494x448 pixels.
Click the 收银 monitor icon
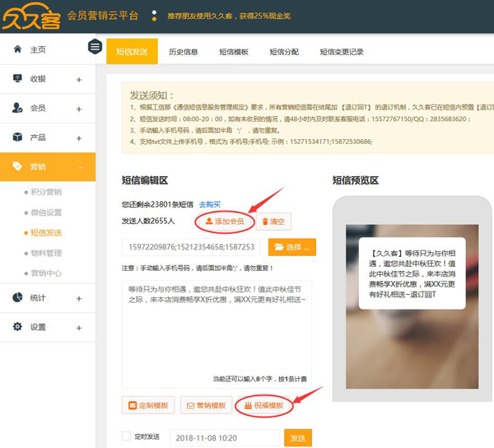coord(17,79)
